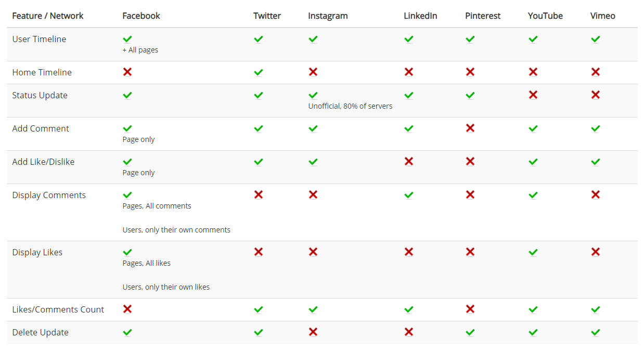Click the Twitter Display Likes red cross

tap(259, 252)
